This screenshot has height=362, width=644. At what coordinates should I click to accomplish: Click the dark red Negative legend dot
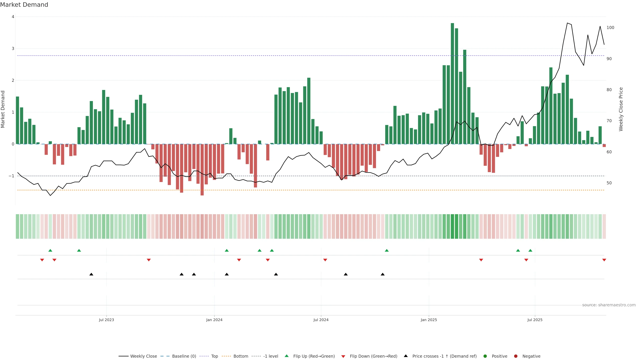[x=516, y=356]
